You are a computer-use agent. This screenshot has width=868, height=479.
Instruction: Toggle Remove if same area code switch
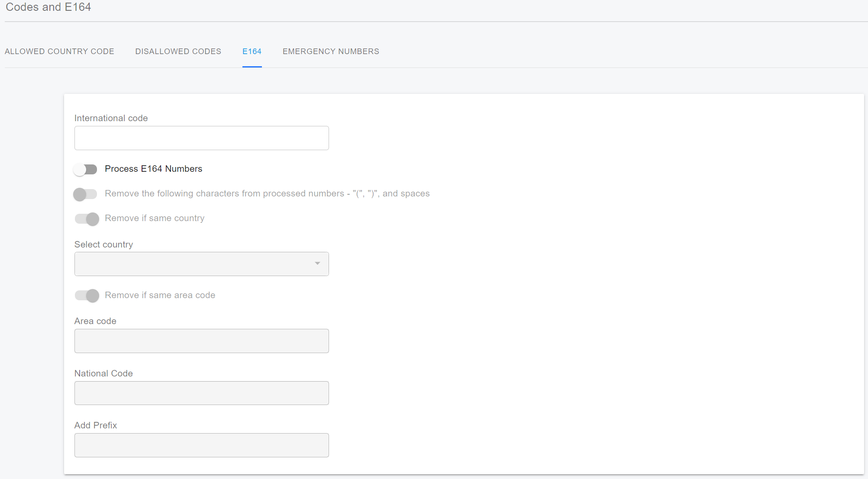point(87,296)
